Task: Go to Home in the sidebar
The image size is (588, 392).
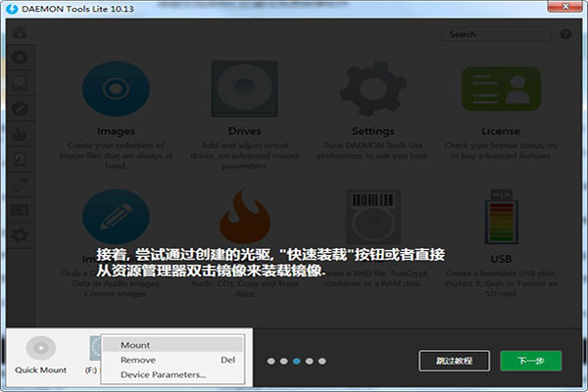Action: pyautogui.click(x=20, y=33)
